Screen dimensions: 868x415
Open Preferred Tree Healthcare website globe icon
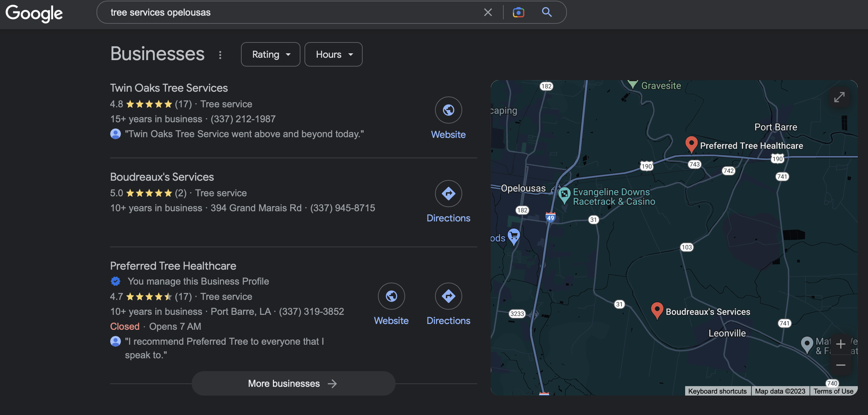click(391, 296)
